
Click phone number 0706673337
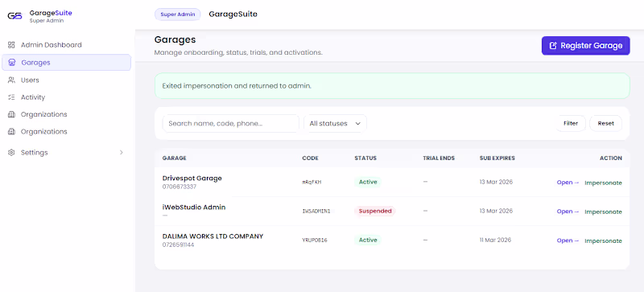point(180,187)
